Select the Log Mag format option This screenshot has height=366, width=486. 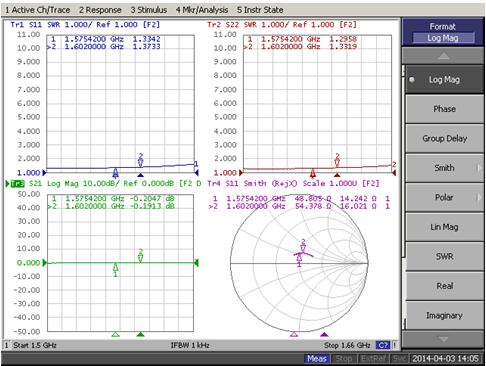444,80
